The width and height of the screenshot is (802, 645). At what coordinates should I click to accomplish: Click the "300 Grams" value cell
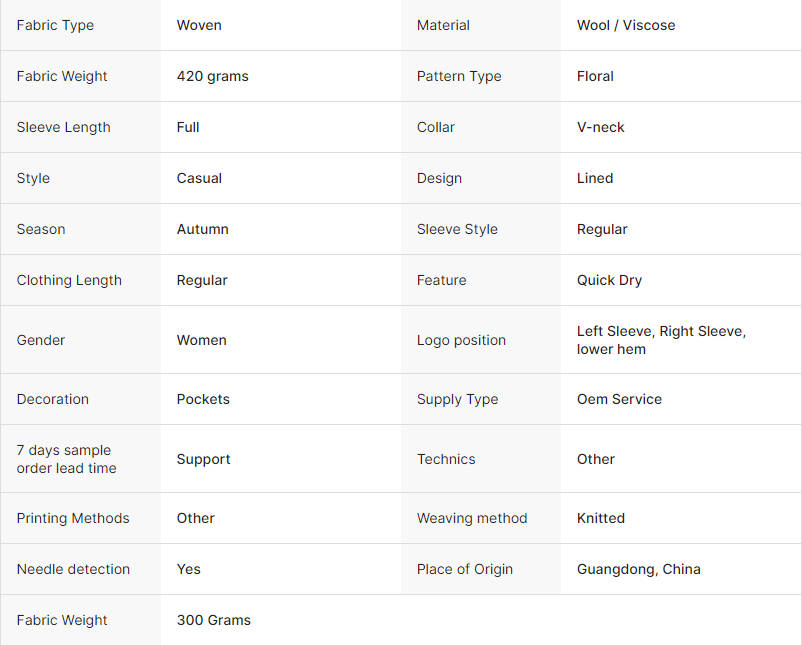pos(213,620)
